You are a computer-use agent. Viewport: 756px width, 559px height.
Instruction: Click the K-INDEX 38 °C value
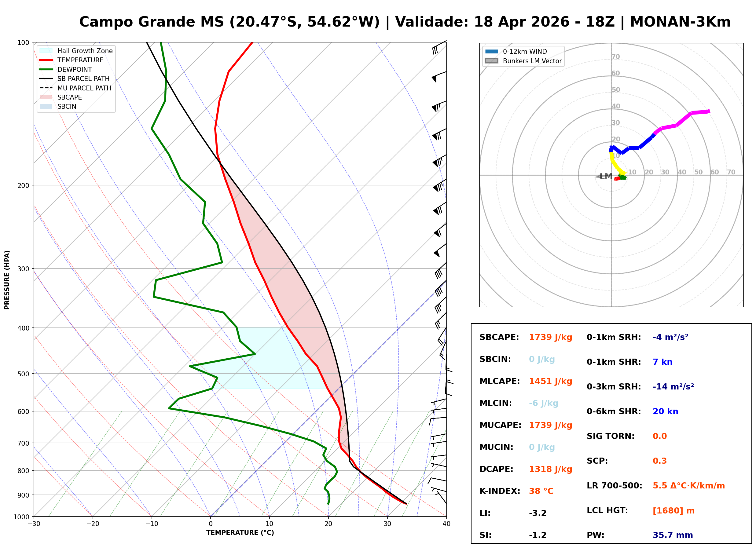(x=541, y=491)
